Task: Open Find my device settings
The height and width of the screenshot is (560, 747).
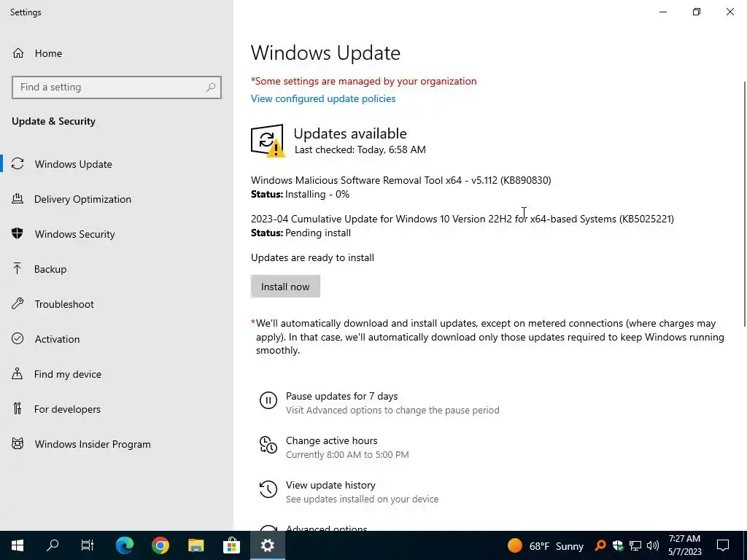Action: click(117, 374)
